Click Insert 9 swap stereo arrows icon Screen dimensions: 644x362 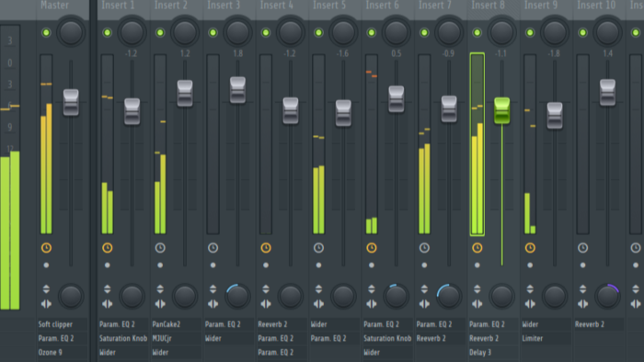tap(530, 304)
